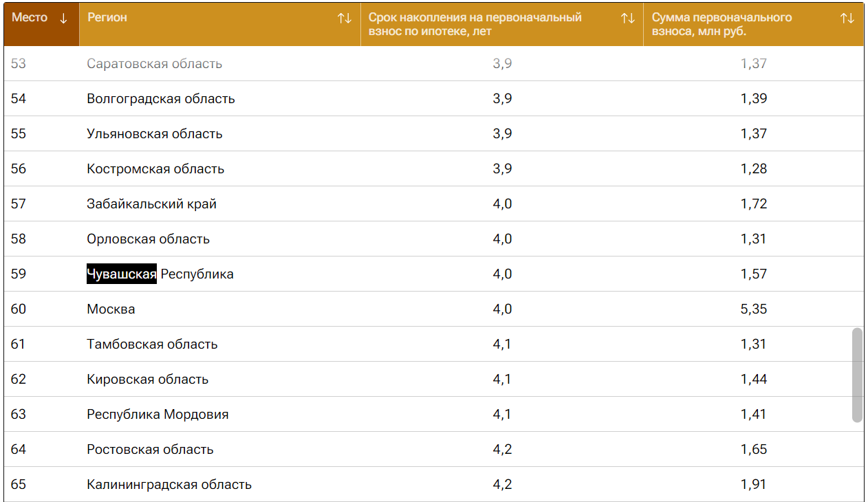868x502 pixels.
Task: Click the Тамбовская область region cell
Action: point(152,345)
